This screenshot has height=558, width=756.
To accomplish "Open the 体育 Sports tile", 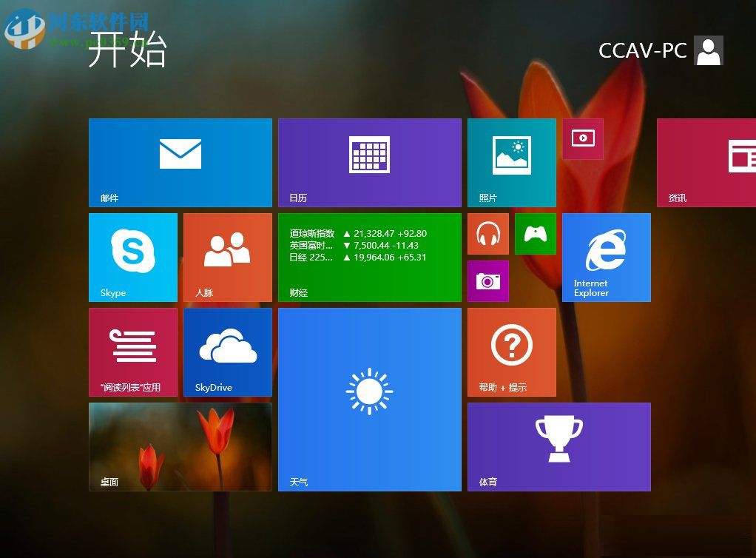I will [x=558, y=446].
